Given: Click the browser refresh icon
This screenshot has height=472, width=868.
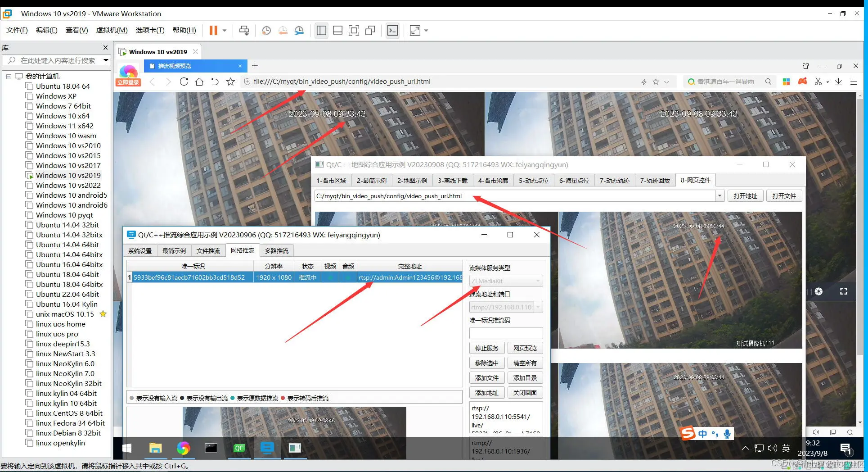Looking at the screenshot, I should [184, 82].
